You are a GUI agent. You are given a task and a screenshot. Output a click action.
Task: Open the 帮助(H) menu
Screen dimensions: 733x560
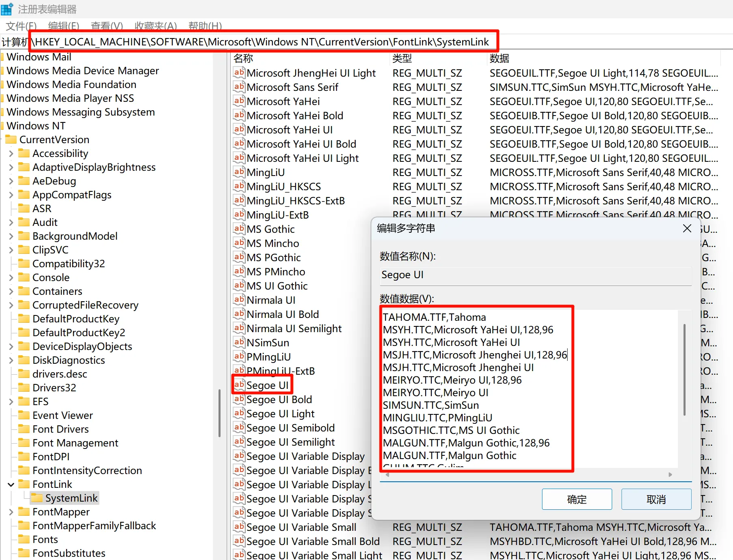205,26
